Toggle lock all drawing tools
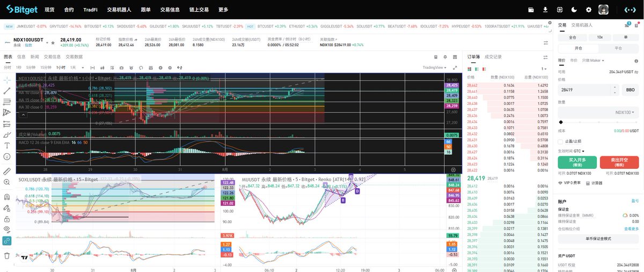Viewport: 644px width, 272px height. [7, 219]
